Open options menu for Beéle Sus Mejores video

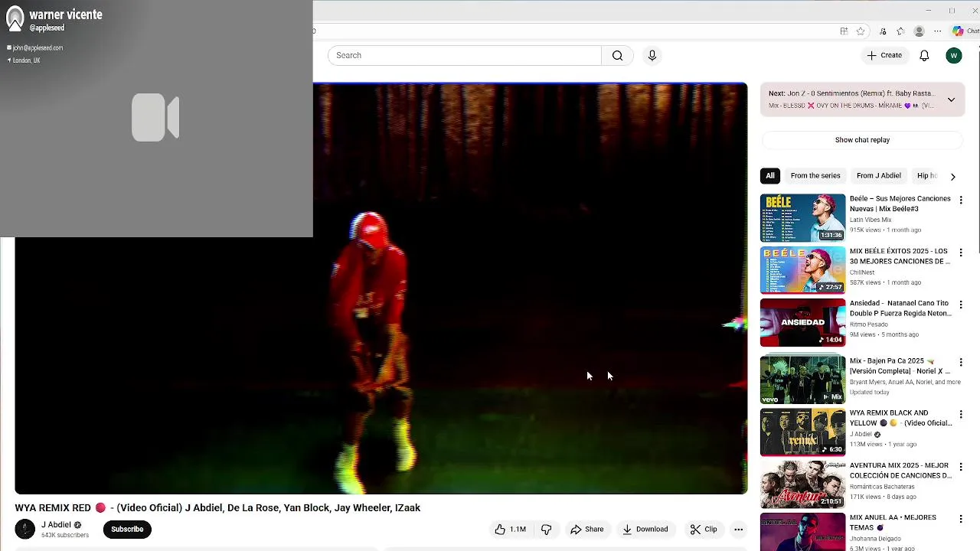[x=961, y=201]
